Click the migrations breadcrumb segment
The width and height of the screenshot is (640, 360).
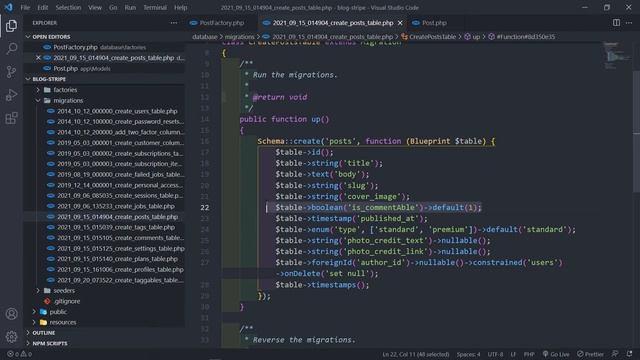tap(239, 37)
